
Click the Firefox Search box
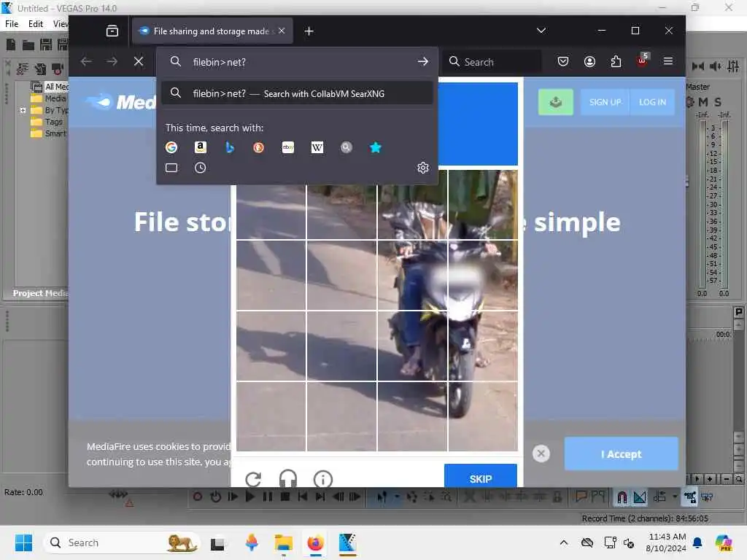click(x=493, y=62)
